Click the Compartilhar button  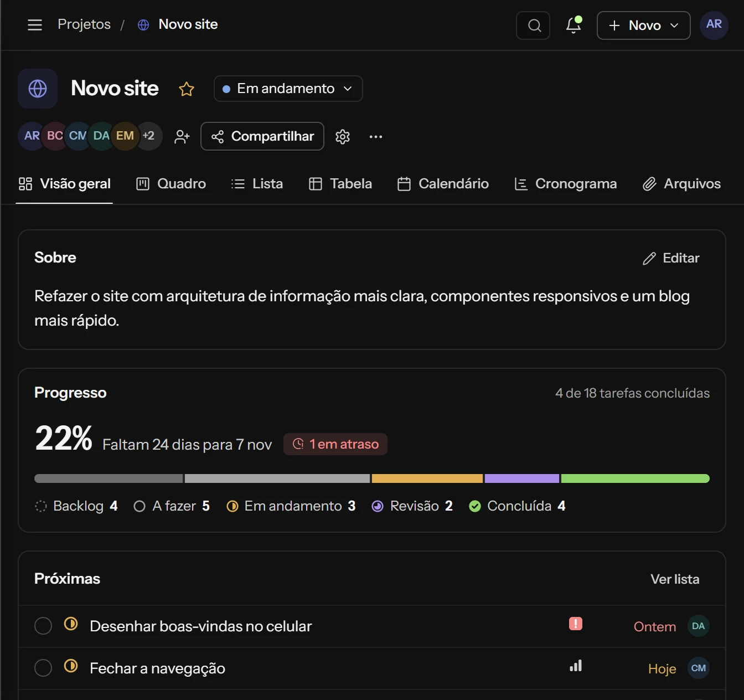[262, 136]
